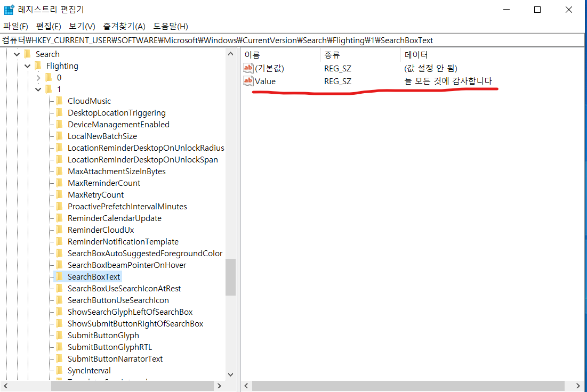The image size is (587, 392).
Task: Select the ReminderNotificationTemplate key
Action: pos(123,242)
